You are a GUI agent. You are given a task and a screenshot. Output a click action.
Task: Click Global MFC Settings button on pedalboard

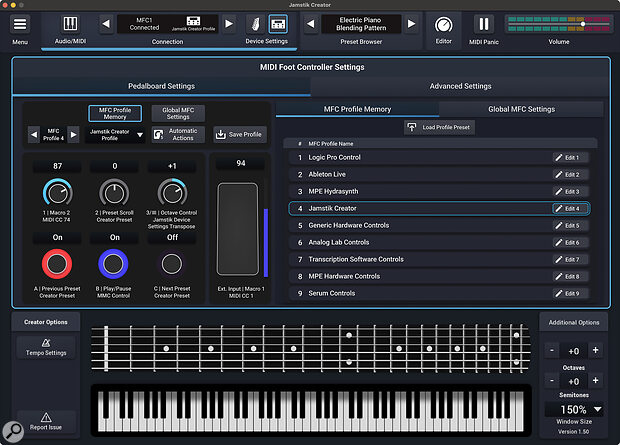[178, 114]
